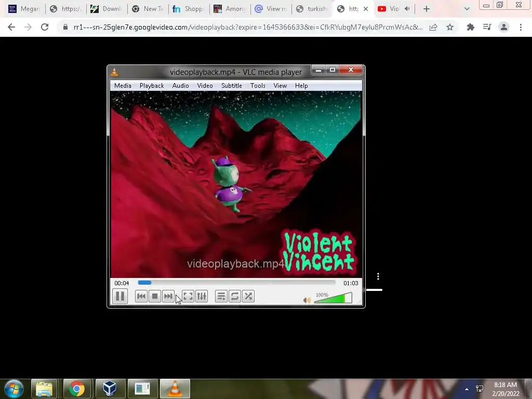Toggle random shuffle in VLC
This screenshot has width=532, height=399.
coord(248,297)
